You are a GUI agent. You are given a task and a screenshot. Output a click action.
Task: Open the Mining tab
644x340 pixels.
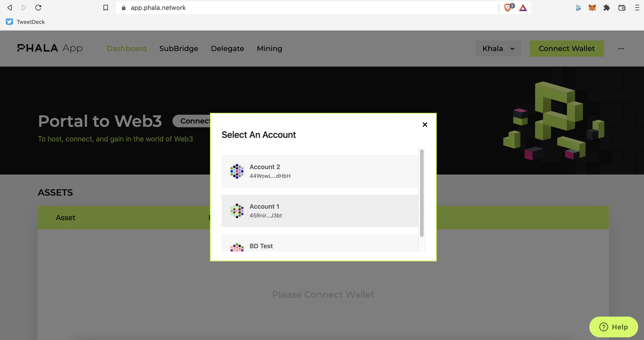point(270,49)
